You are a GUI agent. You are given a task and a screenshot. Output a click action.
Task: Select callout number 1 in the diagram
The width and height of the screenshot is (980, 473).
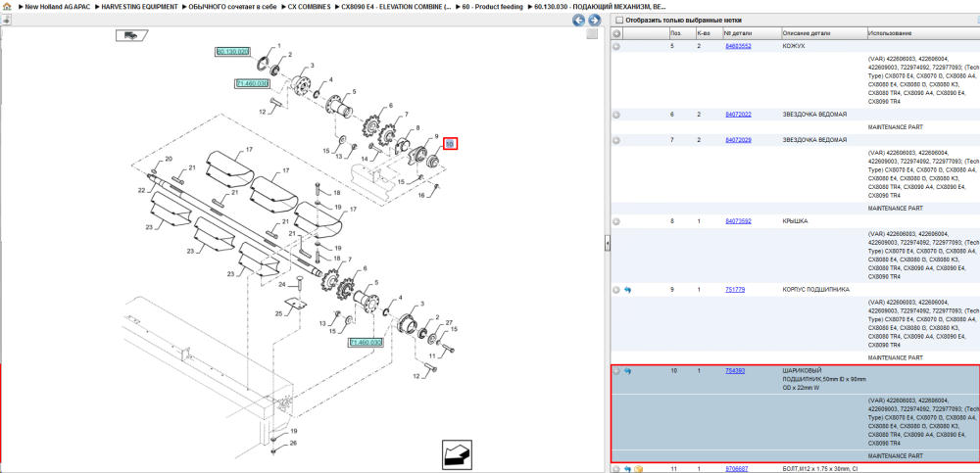click(x=279, y=46)
